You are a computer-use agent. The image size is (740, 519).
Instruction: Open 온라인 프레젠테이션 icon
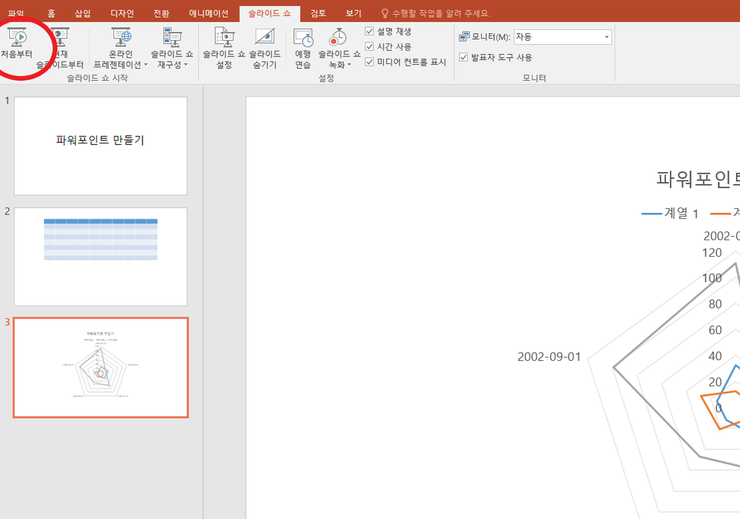[121, 37]
